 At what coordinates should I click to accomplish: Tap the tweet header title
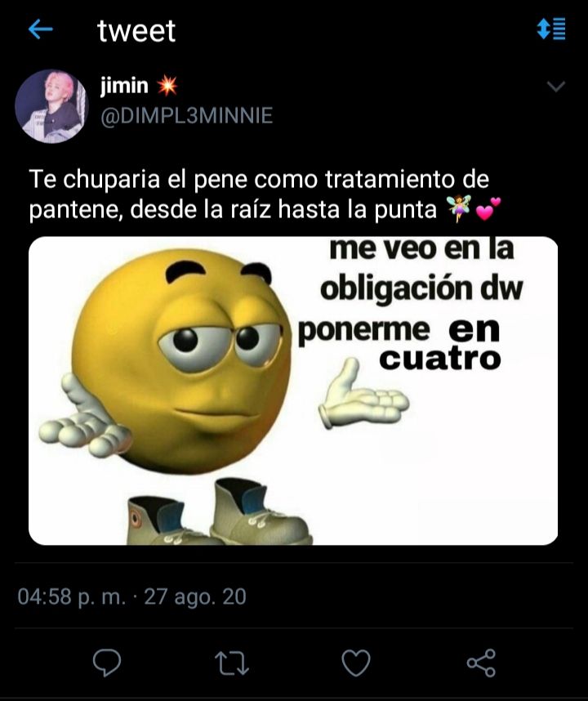click(136, 30)
